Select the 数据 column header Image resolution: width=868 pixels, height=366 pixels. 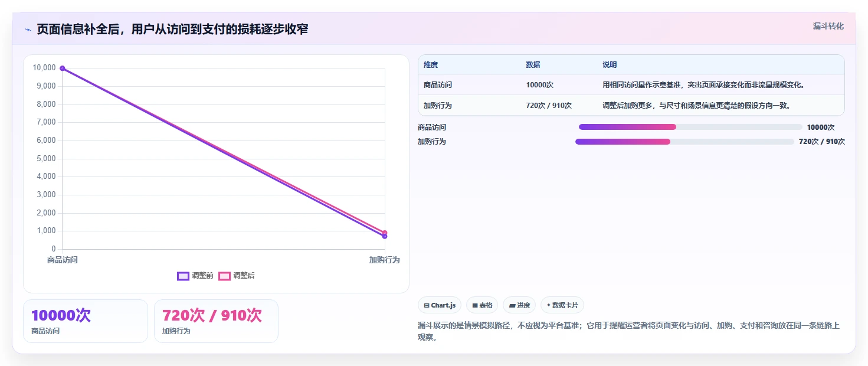[533, 65]
